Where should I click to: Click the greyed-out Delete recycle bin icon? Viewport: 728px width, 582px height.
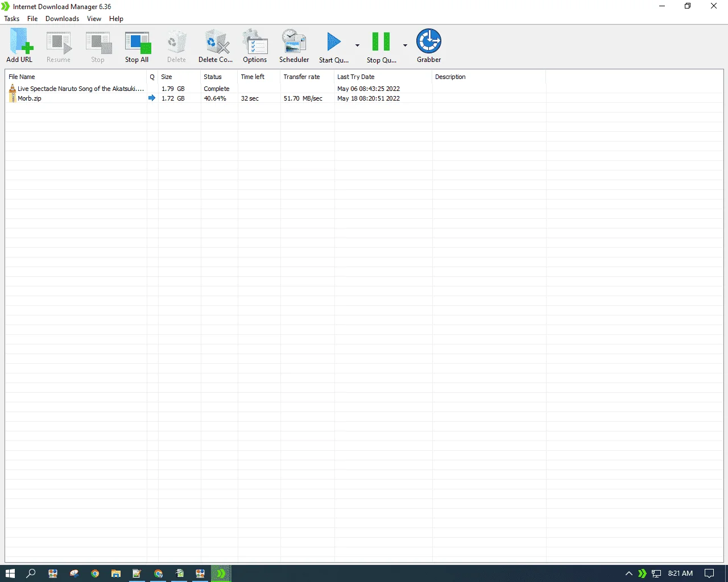pyautogui.click(x=176, y=45)
